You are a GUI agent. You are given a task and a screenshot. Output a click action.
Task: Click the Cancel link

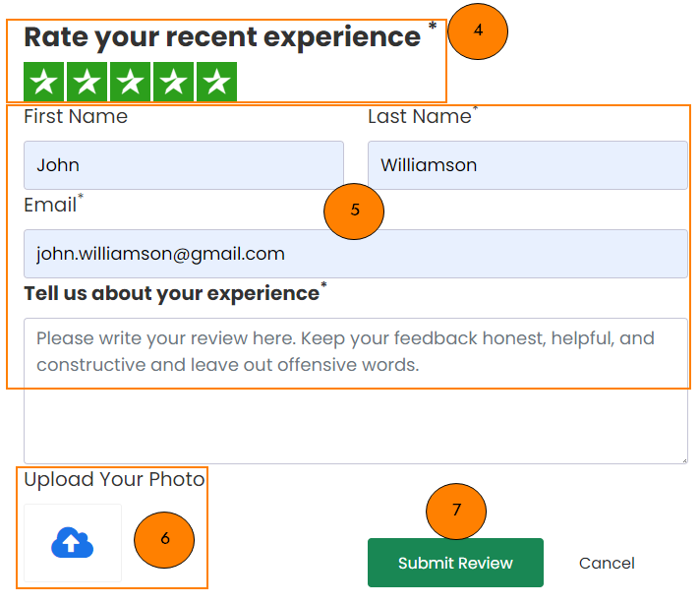607,564
